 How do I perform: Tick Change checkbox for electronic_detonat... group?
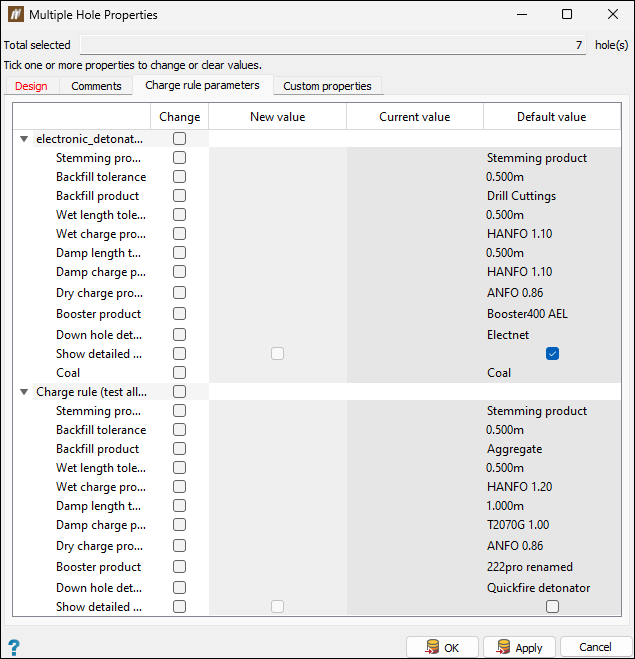point(179,139)
